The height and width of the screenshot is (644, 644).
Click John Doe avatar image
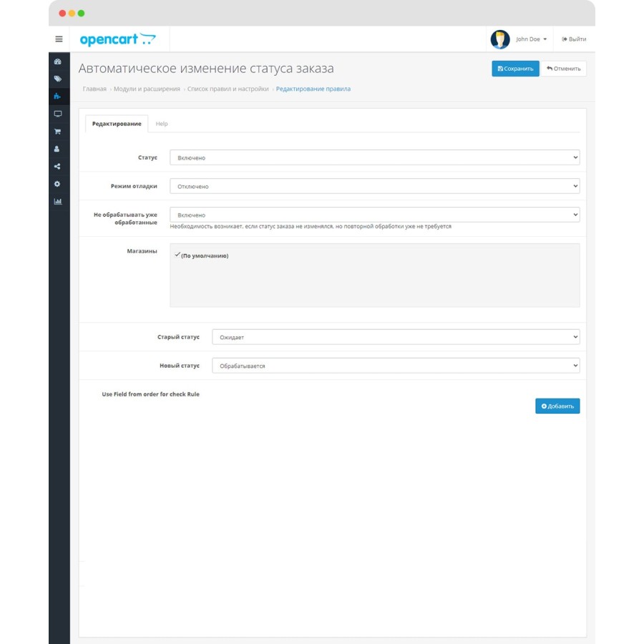coord(500,39)
